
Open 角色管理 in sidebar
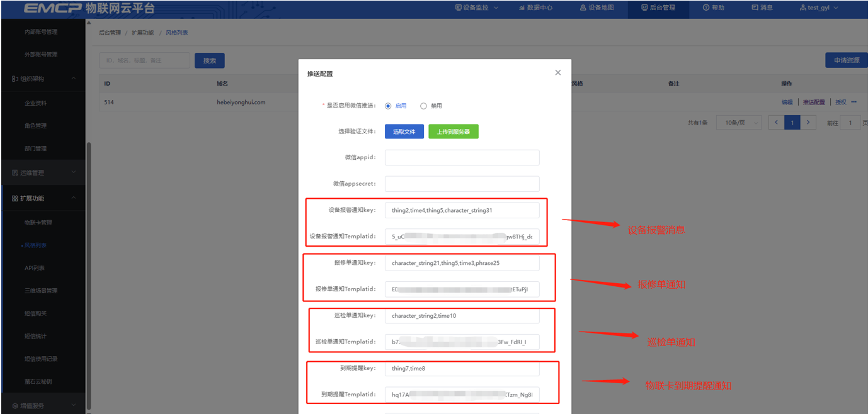click(x=35, y=126)
